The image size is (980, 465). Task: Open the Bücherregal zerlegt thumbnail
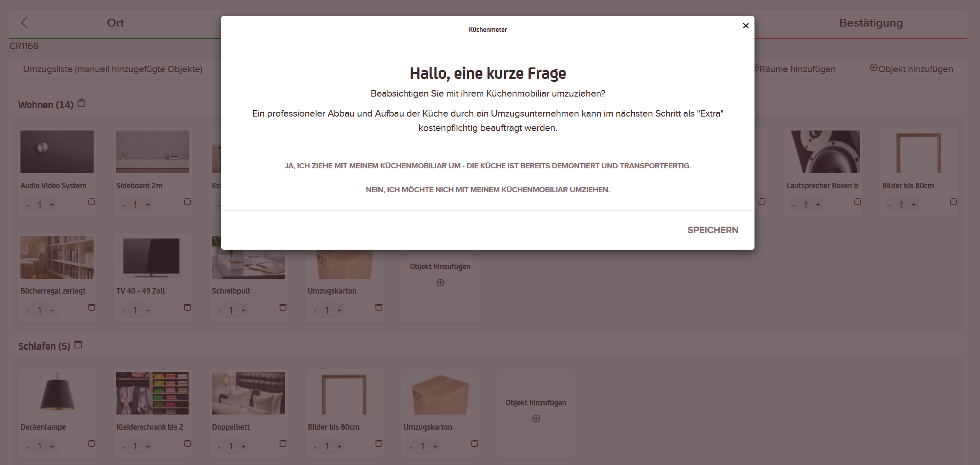click(x=57, y=257)
